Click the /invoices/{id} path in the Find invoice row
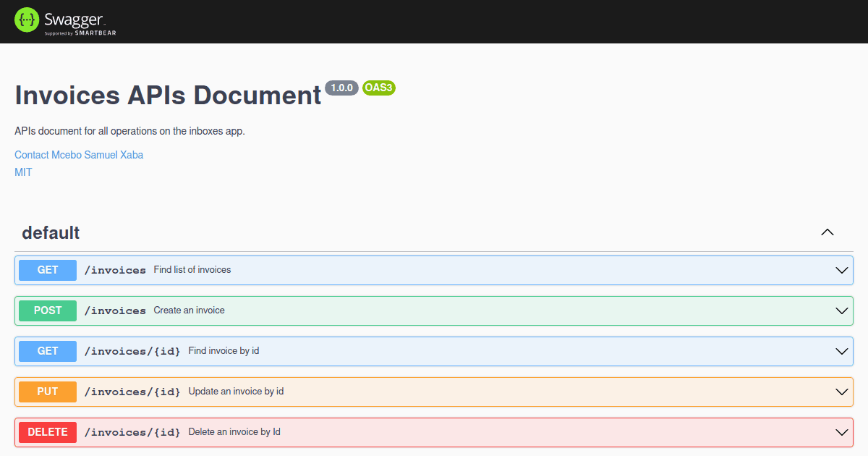 (x=132, y=351)
